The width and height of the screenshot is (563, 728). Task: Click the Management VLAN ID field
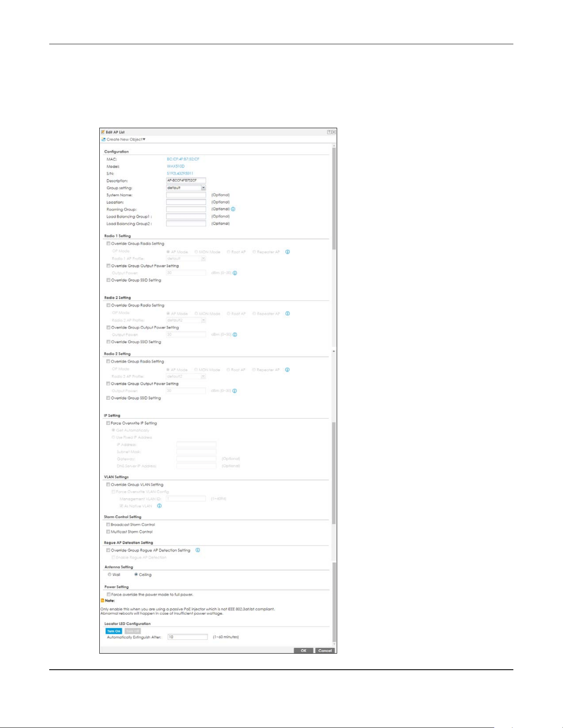[x=186, y=499]
